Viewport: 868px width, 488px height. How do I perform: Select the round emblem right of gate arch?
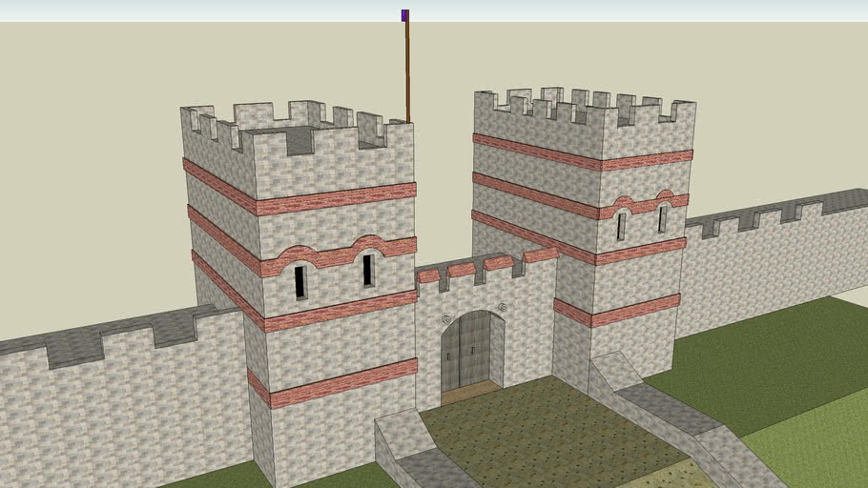click(x=503, y=308)
